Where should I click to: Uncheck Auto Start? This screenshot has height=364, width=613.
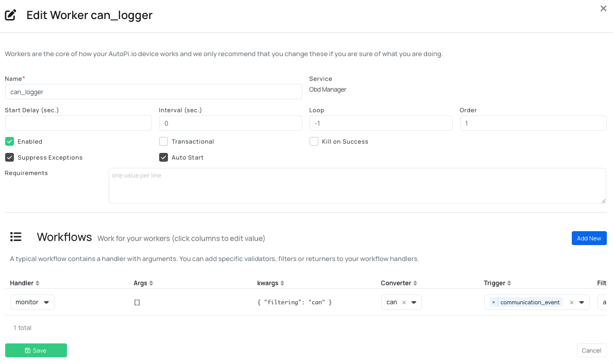163,157
